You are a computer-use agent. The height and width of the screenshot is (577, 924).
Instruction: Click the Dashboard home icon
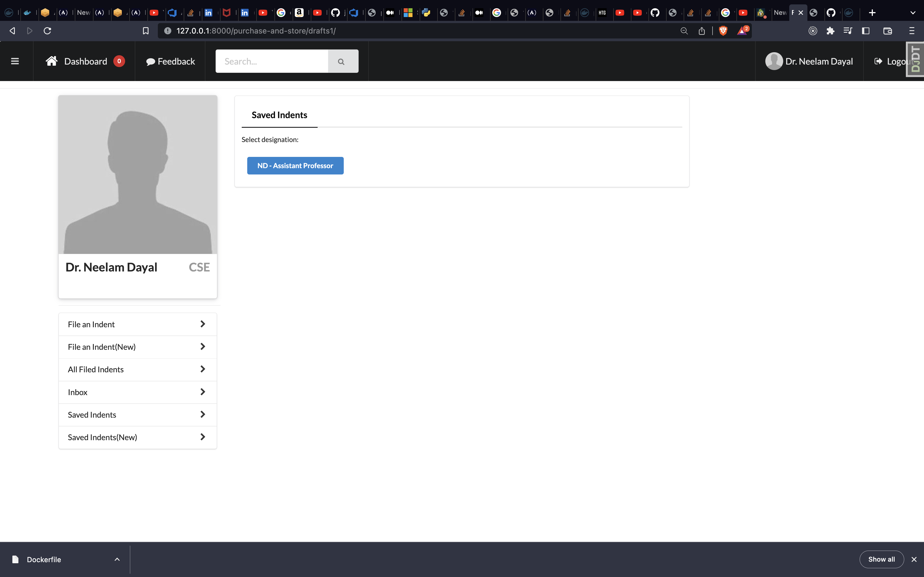[51, 61]
